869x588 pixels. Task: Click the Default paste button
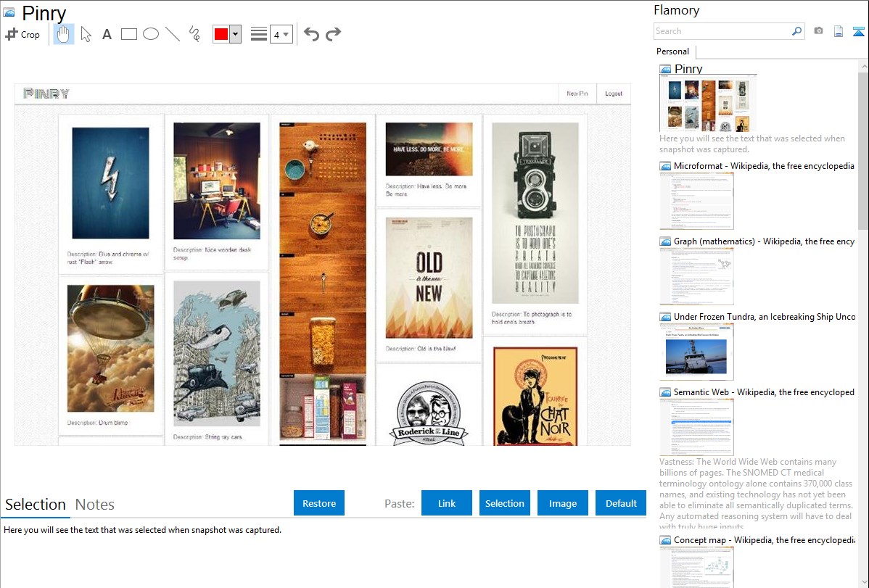click(621, 503)
